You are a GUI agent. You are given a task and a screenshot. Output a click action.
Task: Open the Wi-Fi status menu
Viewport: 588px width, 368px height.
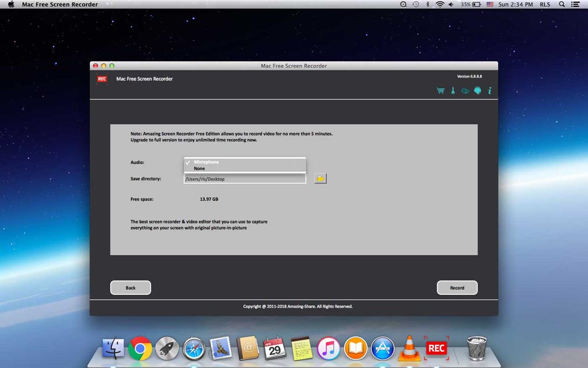[x=439, y=4]
